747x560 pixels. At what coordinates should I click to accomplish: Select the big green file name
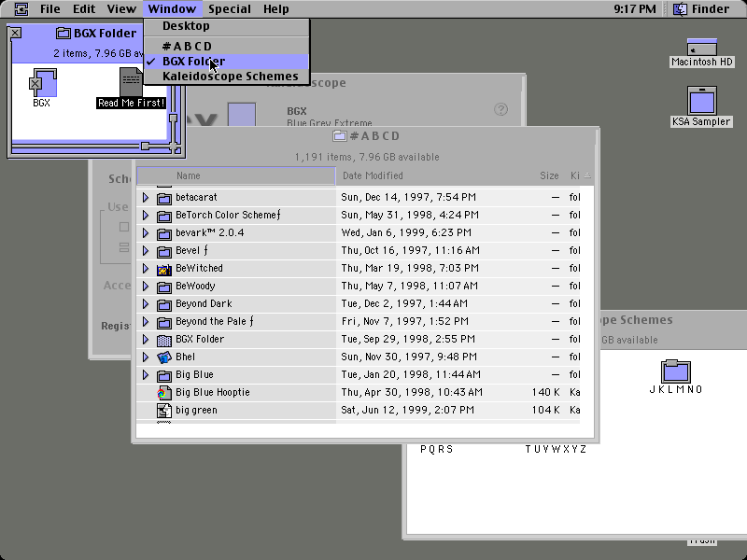tap(196, 410)
